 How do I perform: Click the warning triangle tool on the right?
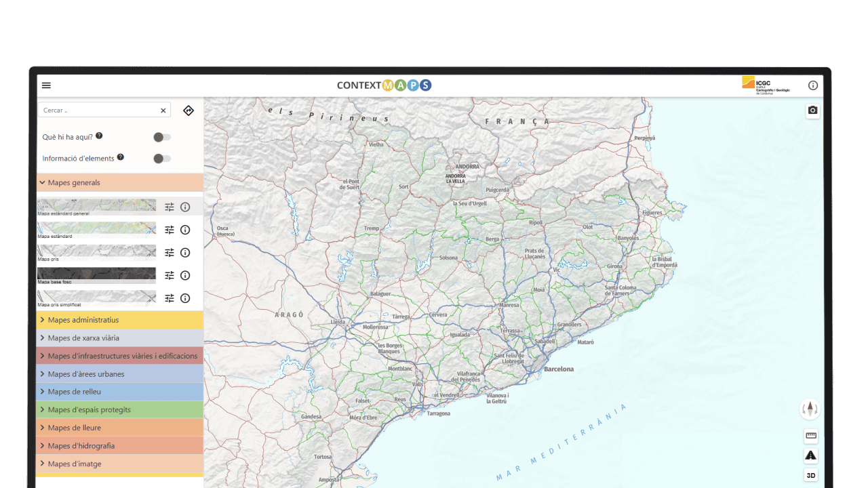coord(810,455)
